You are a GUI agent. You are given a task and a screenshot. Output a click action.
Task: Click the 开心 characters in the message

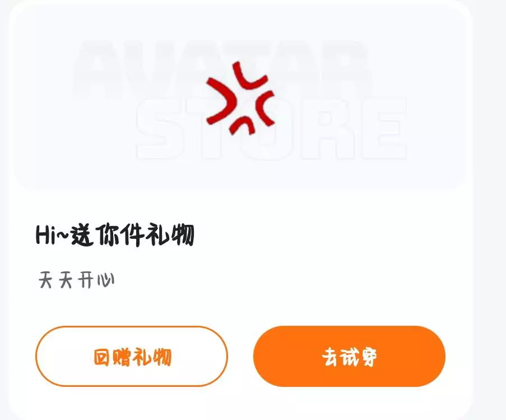click(96, 280)
